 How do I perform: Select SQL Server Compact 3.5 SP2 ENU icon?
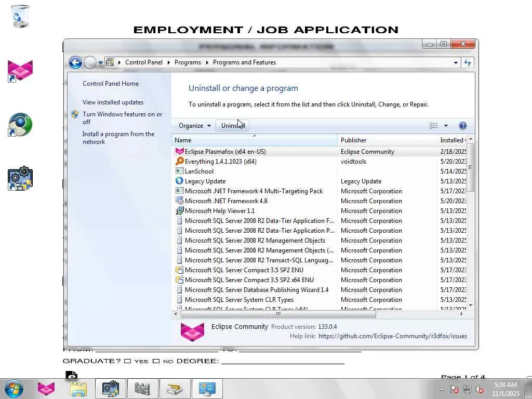coord(179,270)
